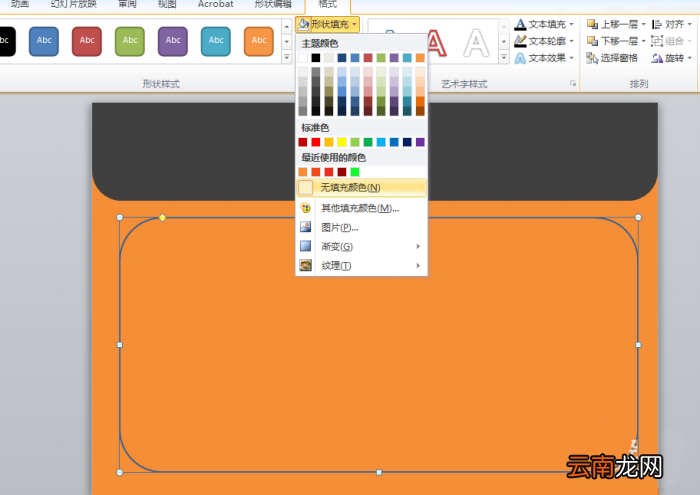Choose Picture fill (图片)

point(361,227)
